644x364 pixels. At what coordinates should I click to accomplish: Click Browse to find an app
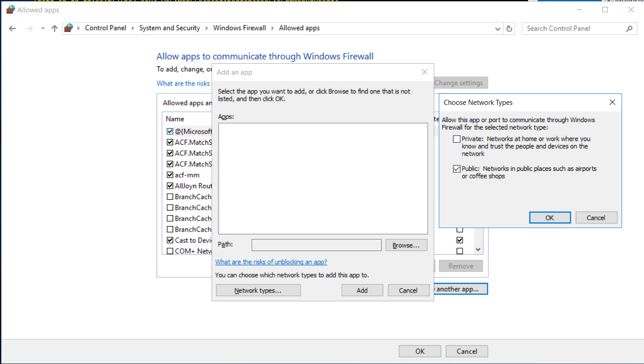406,245
